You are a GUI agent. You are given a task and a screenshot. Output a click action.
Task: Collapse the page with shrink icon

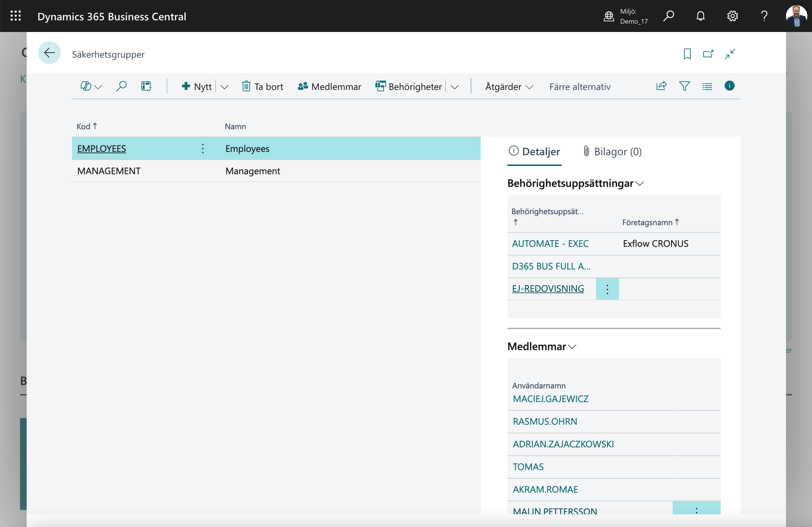tap(730, 54)
